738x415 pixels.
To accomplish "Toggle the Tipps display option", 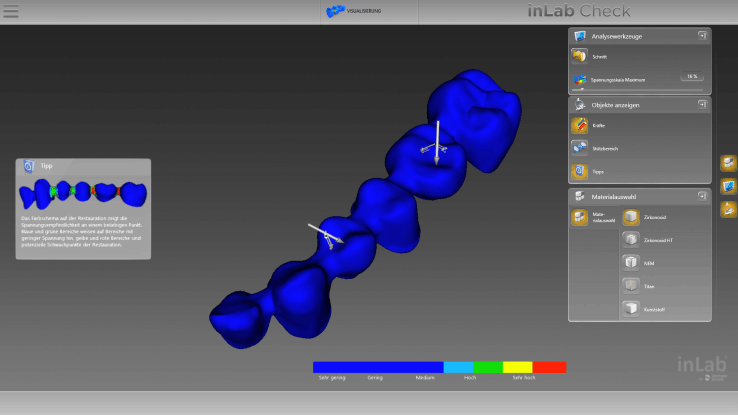I will 579,171.
